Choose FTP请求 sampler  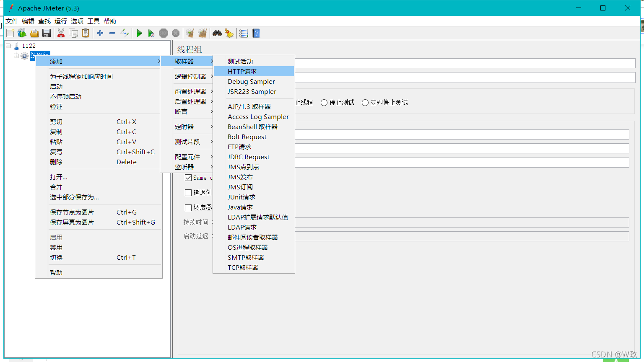coord(254,147)
